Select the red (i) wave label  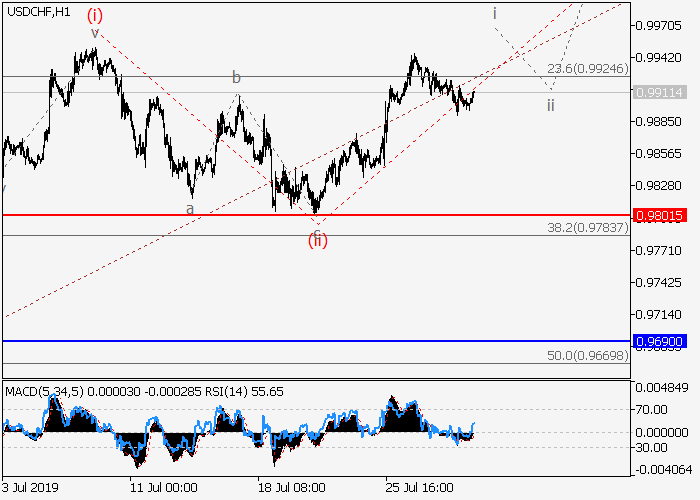(x=94, y=15)
